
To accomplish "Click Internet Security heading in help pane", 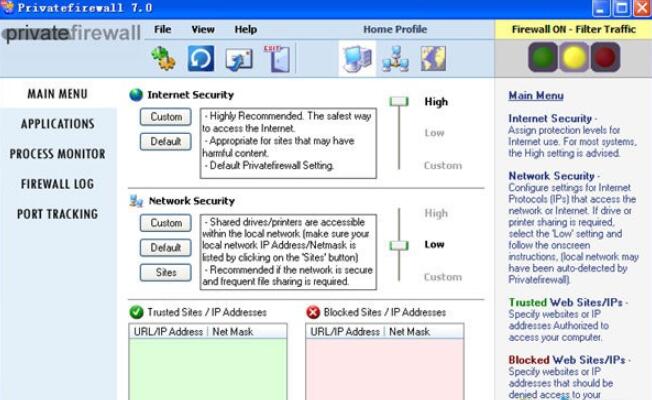I will click(550, 119).
